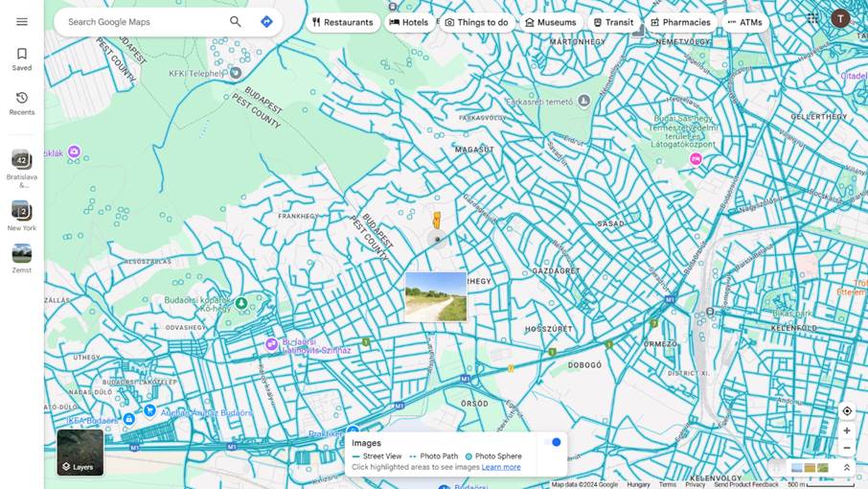The width and height of the screenshot is (868, 489).
Task: Click the Search Google Maps field
Action: click(x=144, y=22)
